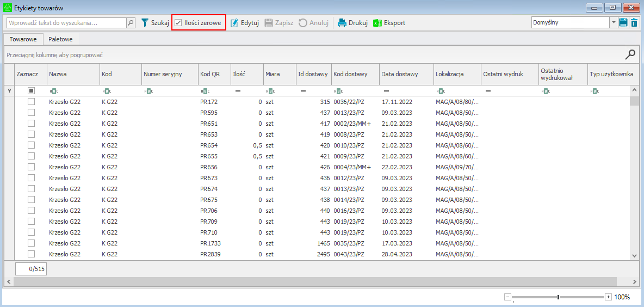The height and width of the screenshot is (307, 644).
Task: Select the Towarowe tab
Action: click(23, 39)
